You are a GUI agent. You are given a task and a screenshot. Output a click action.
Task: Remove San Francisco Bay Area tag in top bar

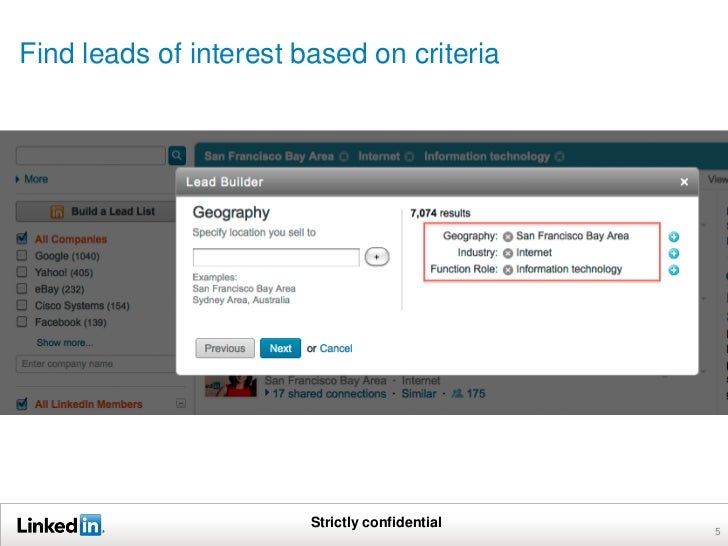344,156
